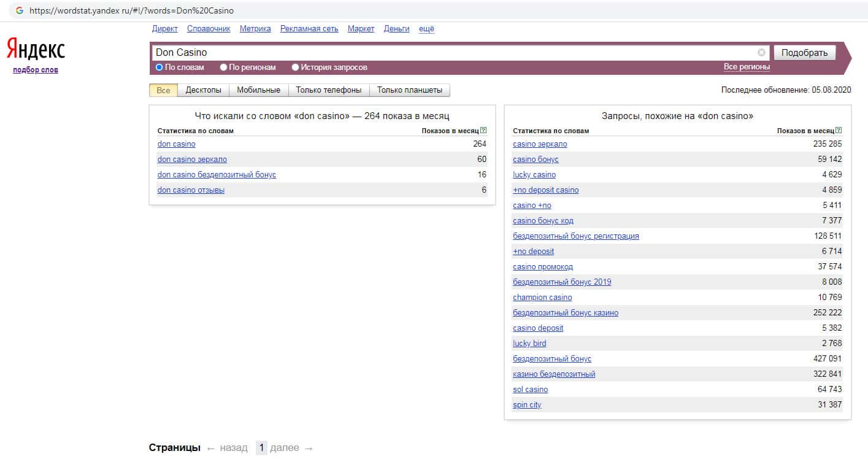The image size is (868, 470).
Task: Expand the 'ещё' services menu
Action: pyautogui.click(x=426, y=29)
